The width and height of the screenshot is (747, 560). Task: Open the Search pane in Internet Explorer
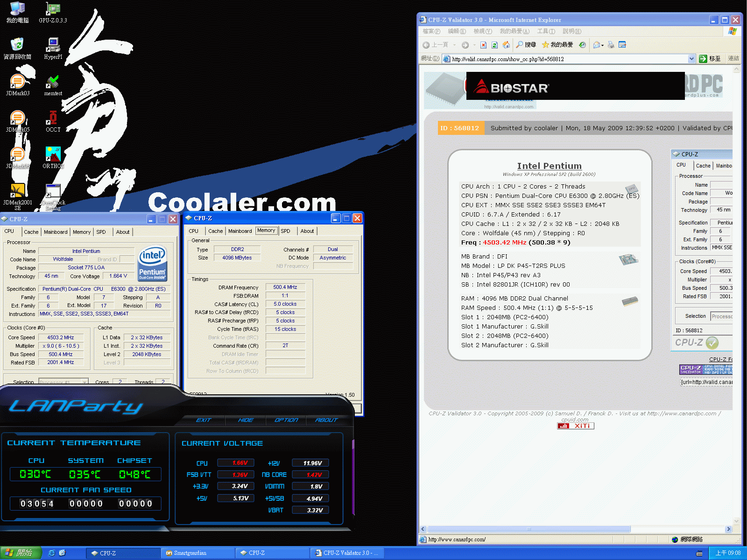click(526, 45)
